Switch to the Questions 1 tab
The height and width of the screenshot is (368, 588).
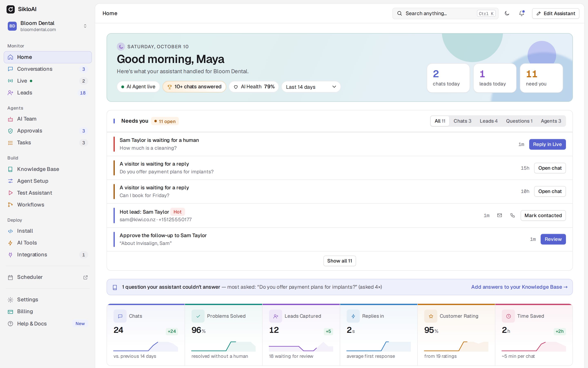point(519,121)
